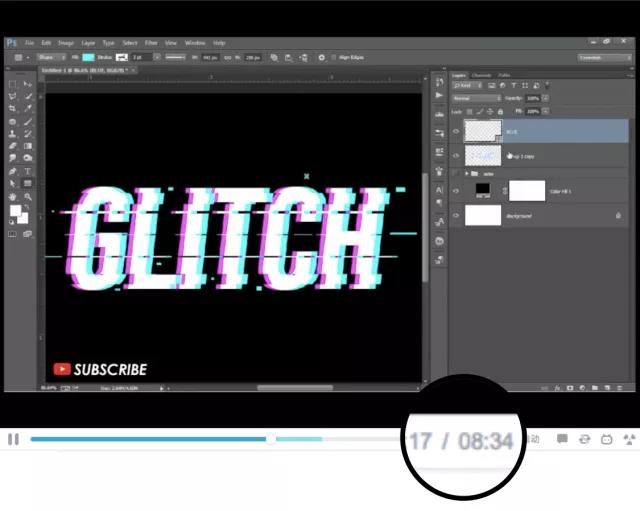
Task: Open the Character panel icon
Action: point(439,190)
